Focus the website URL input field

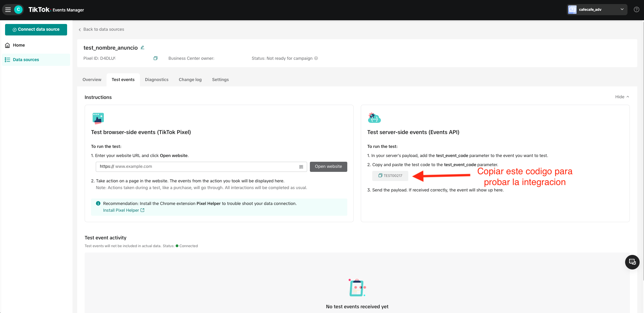[201, 167]
